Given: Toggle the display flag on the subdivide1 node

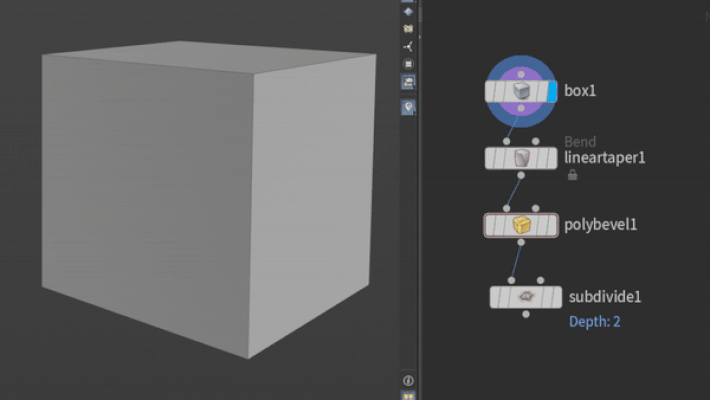Looking at the screenshot, I should [x=556, y=297].
